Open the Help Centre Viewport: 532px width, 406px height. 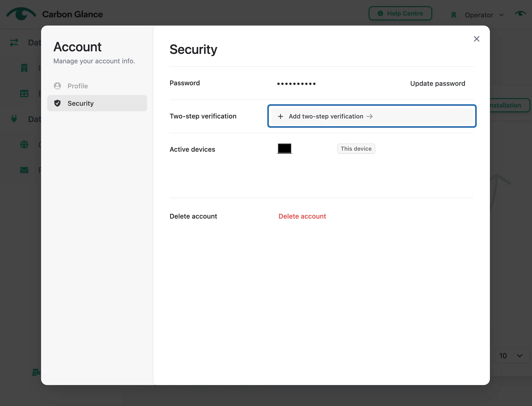click(x=400, y=13)
